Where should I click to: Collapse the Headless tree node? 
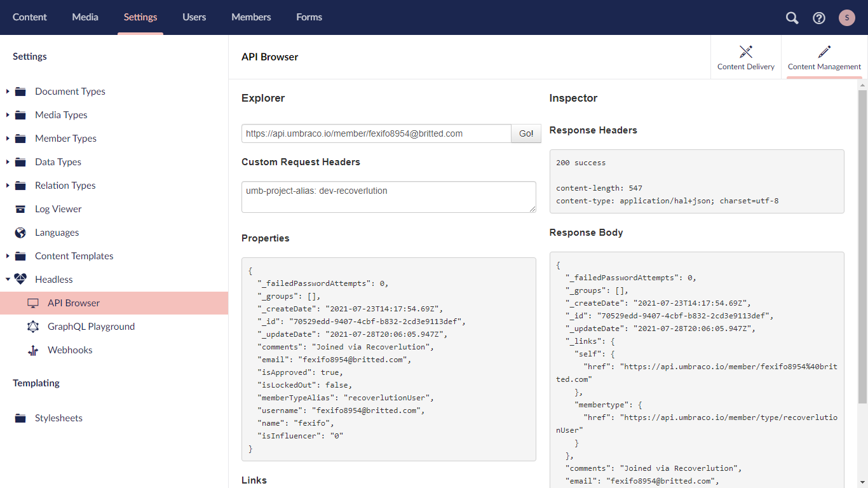(8, 280)
